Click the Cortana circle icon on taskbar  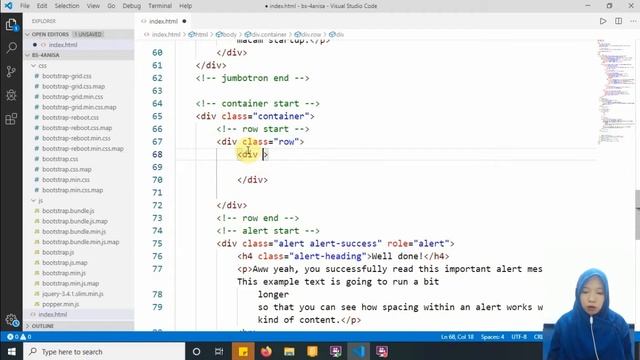coord(196,351)
